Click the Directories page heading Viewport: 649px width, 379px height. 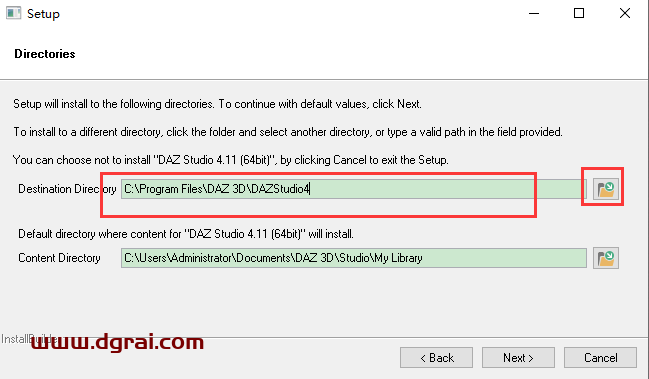coord(45,54)
